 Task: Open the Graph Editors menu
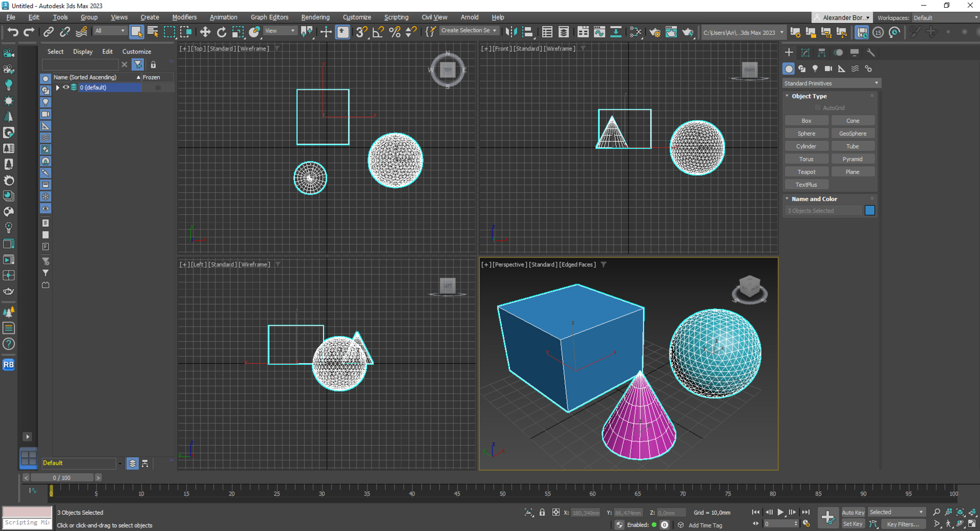coord(269,17)
